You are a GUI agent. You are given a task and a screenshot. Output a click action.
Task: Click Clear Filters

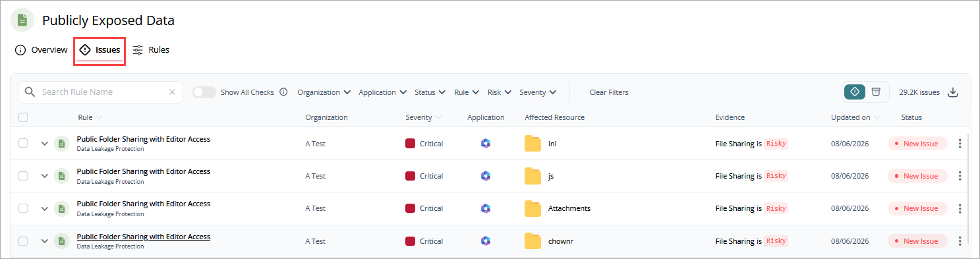click(609, 92)
